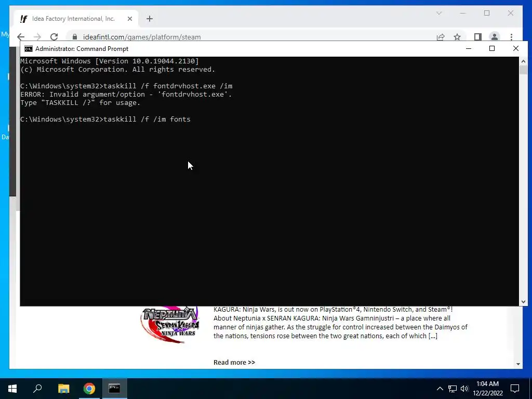
Task: Open Chrome three-dot menu
Action: click(511, 37)
